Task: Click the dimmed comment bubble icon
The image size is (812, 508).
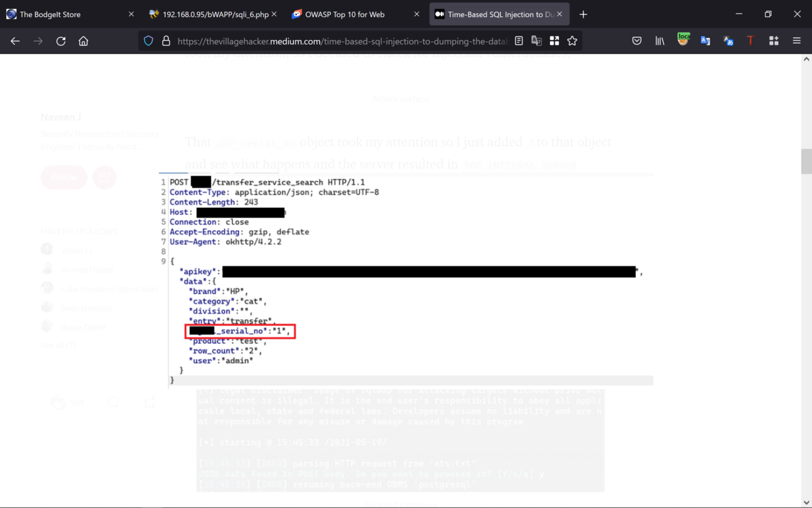Action: click(113, 402)
